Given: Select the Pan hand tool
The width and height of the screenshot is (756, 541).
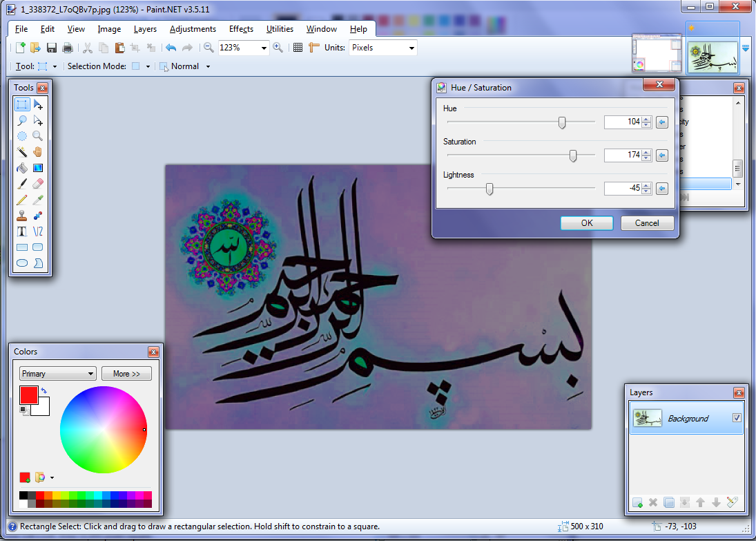Looking at the screenshot, I should coord(38,152).
